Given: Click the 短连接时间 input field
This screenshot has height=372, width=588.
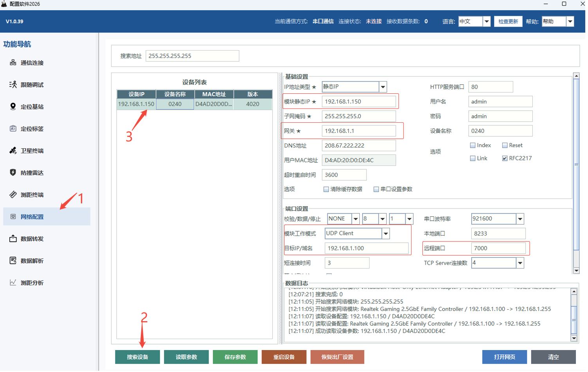Looking at the screenshot, I should pyautogui.click(x=347, y=263).
